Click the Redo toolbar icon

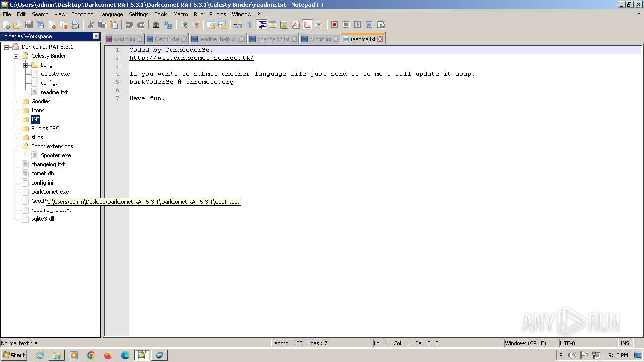coord(141,25)
